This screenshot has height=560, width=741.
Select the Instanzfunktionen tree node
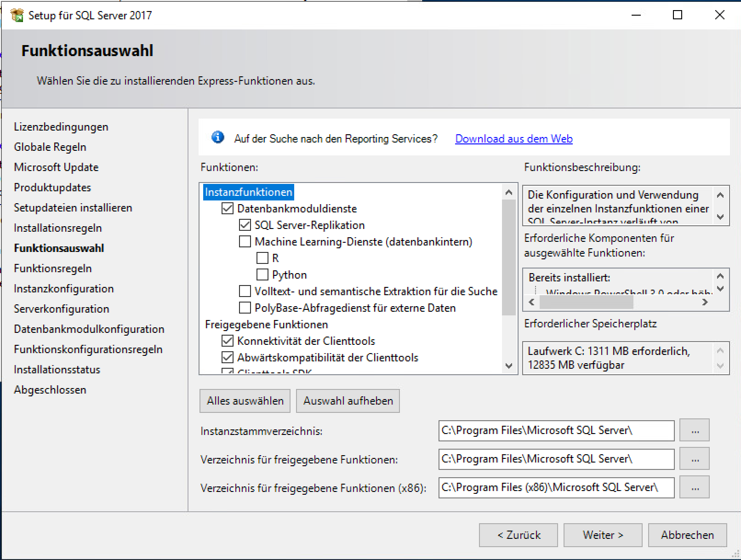(x=248, y=192)
